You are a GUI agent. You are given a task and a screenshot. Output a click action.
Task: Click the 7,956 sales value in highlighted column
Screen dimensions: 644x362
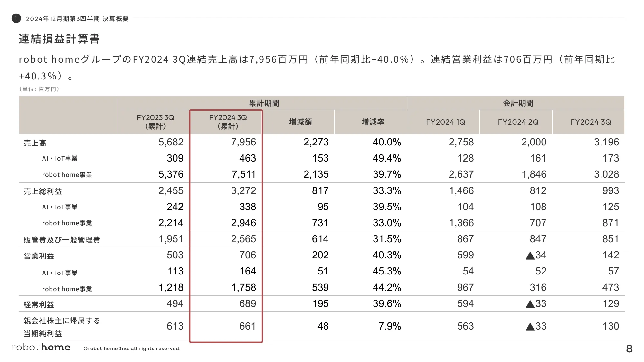tap(243, 142)
